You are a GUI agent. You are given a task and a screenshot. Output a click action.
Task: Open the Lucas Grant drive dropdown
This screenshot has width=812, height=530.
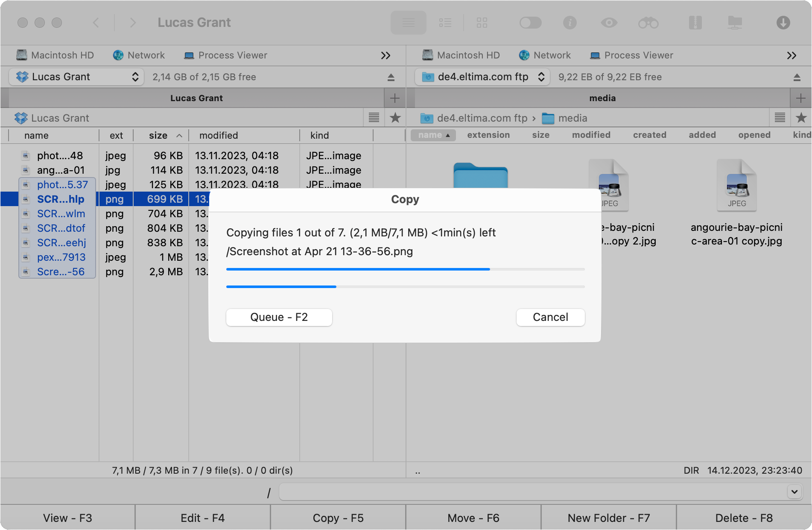(76, 77)
